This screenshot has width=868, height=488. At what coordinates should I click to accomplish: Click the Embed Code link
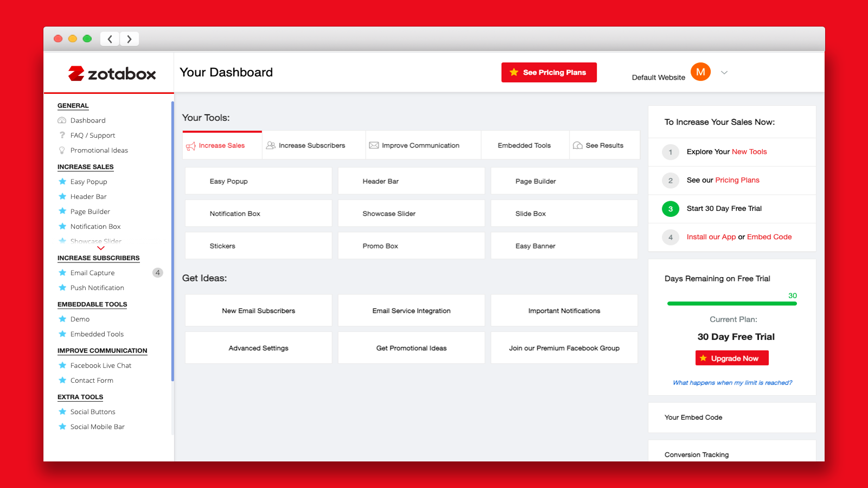[769, 237]
